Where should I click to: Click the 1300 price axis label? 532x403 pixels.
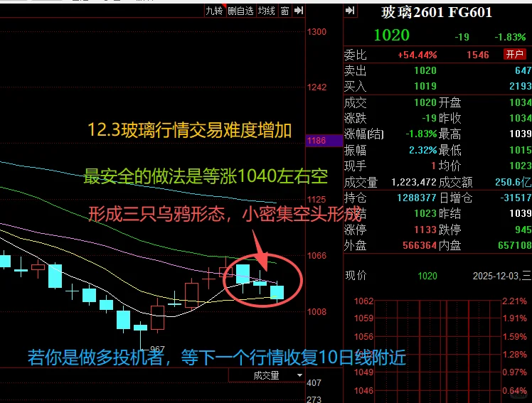tap(316, 32)
